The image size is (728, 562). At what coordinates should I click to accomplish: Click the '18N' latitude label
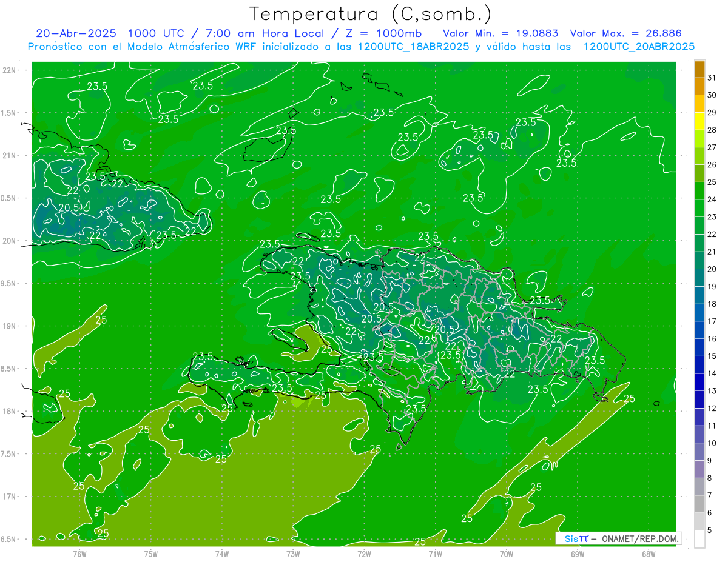click(10, 411)
